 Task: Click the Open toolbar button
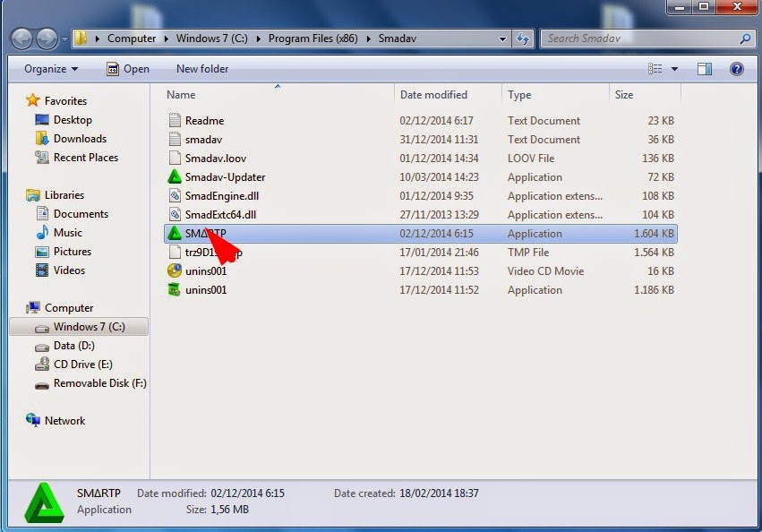(x=128, y=69)
